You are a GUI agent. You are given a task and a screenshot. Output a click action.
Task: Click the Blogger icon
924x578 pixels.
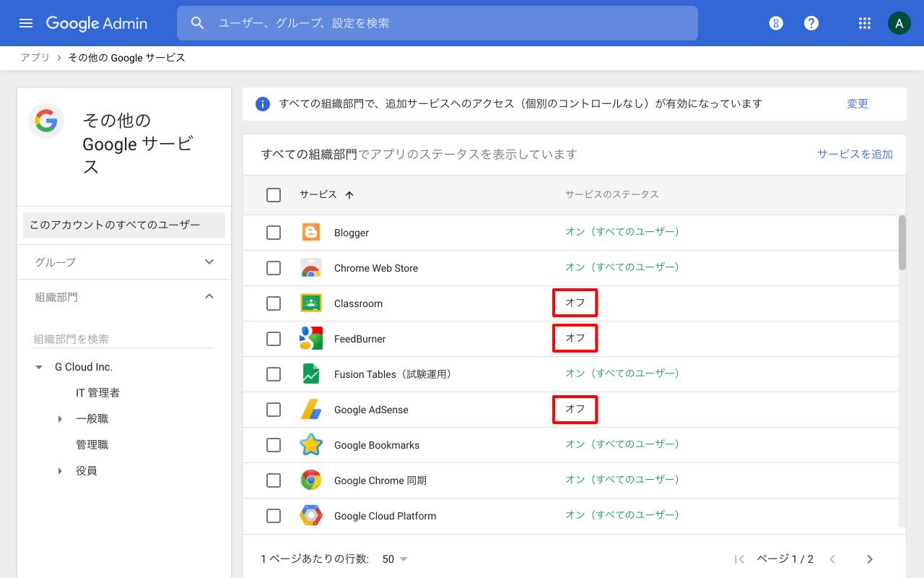[311, 233]
